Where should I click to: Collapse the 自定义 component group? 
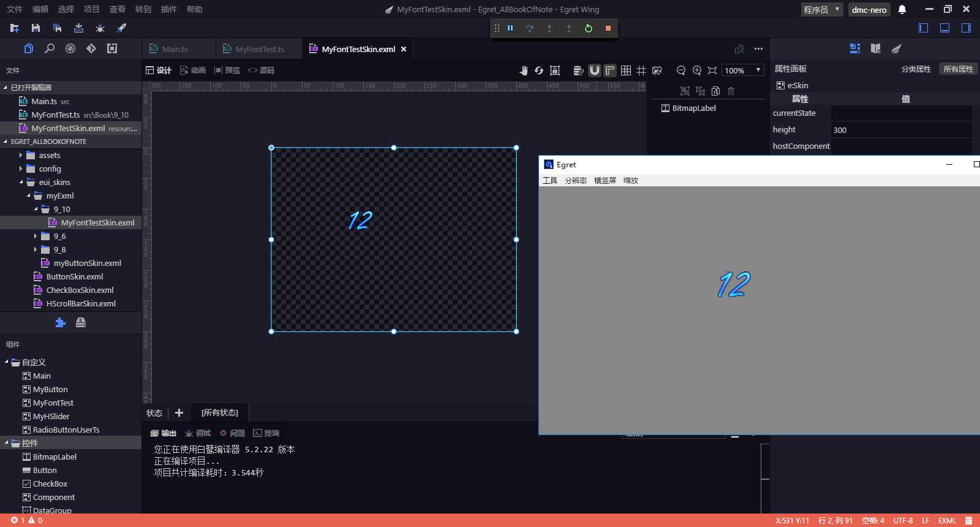tap(7, 362)
